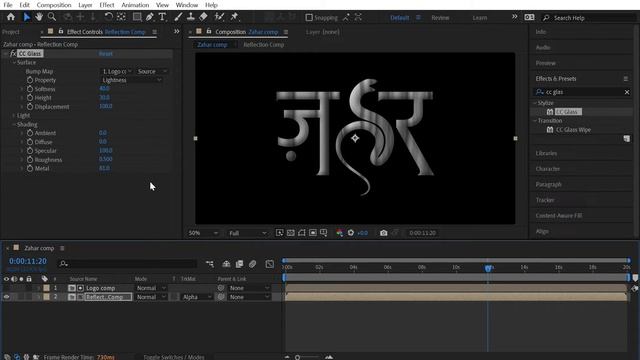Toggle mask and shape path visibility icon
The image size is (640, 360).
coord(302,233)
